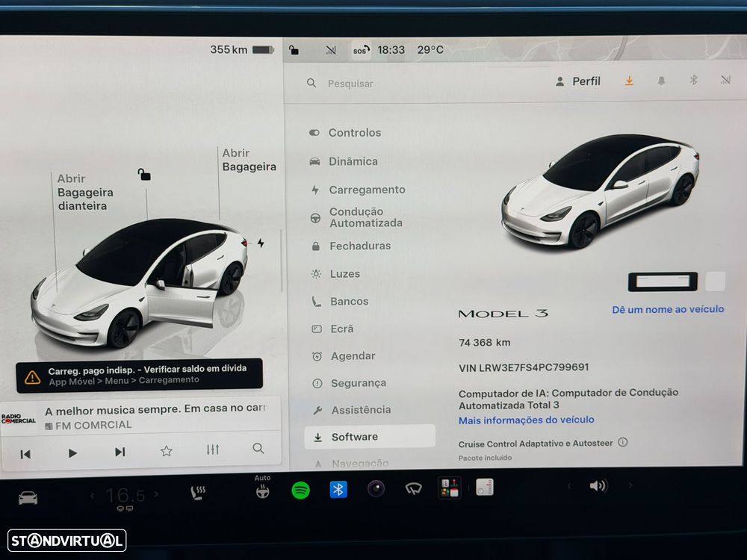Screen dimensions: 747x560
Task: Open the Perfil driver profile
Action: point(577,81)
